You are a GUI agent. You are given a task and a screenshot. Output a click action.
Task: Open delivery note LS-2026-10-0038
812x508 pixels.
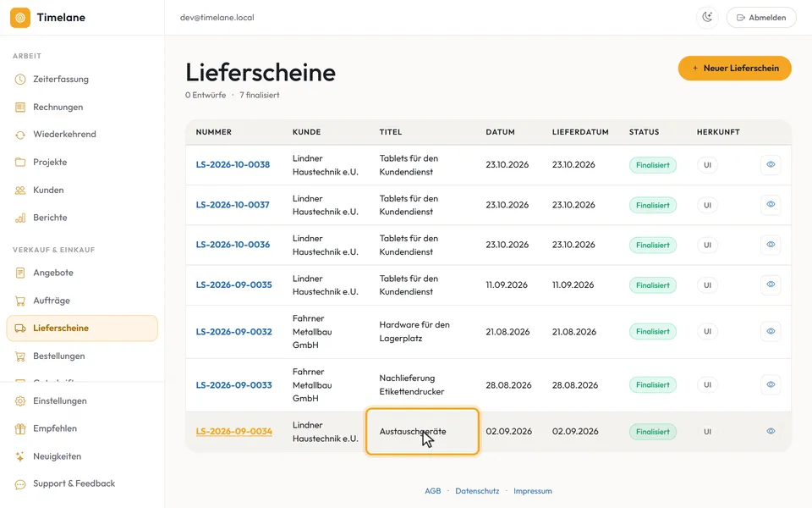coord(233,165)
